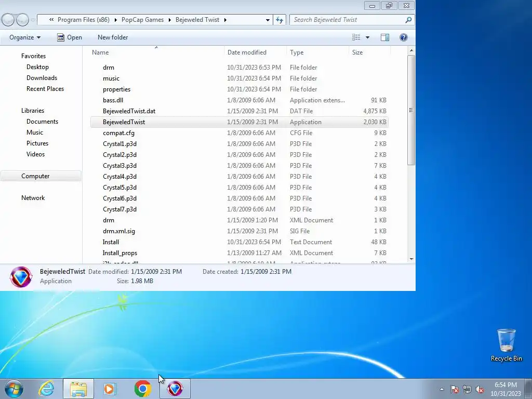
Task: Go to Program Files (x86) breadcrumb
Action: pyautogui.click(x=84, y=20)
